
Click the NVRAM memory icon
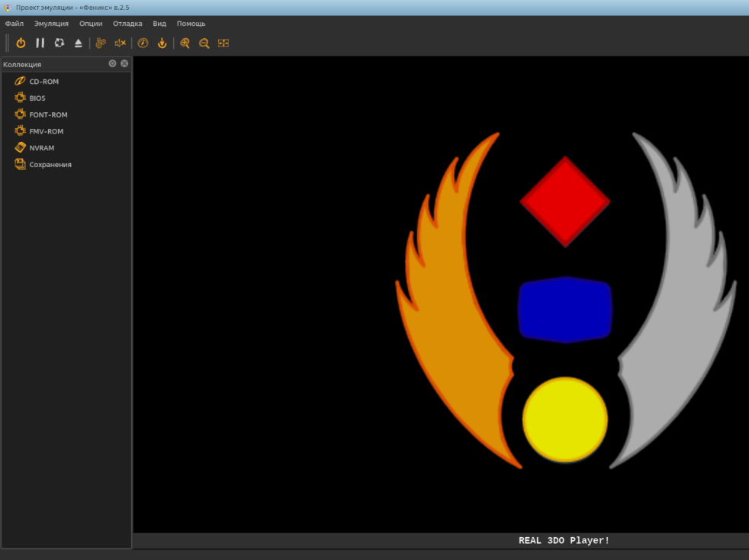click(20, 147)
